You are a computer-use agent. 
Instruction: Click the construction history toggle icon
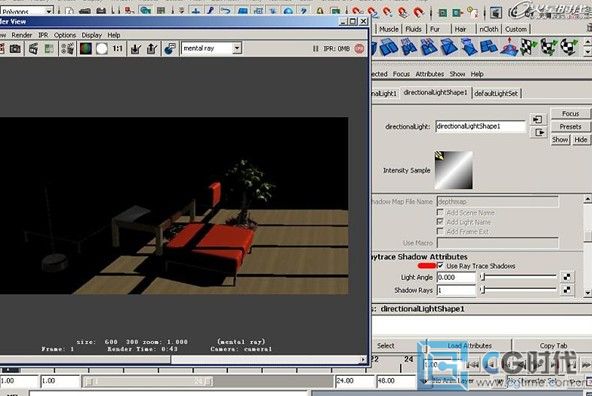pos(473,13)
